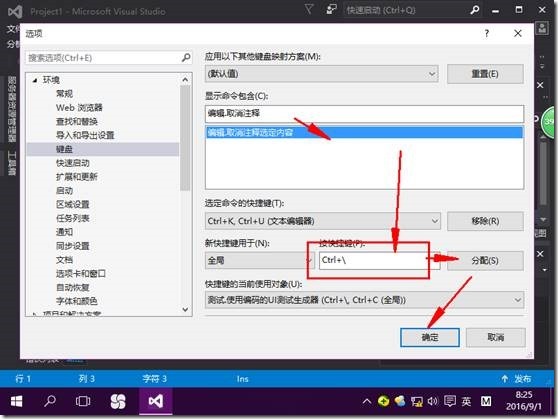Click the quick launch search magnifier icon
Viewport: 558px width, 419px height.
pyautogui.click(x=475, y=10)
